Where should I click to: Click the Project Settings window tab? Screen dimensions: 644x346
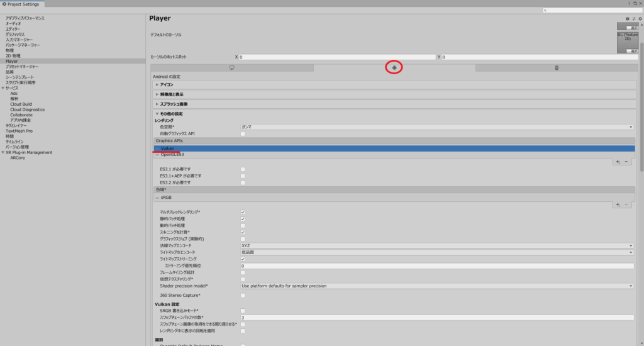[x=21, y=4]
